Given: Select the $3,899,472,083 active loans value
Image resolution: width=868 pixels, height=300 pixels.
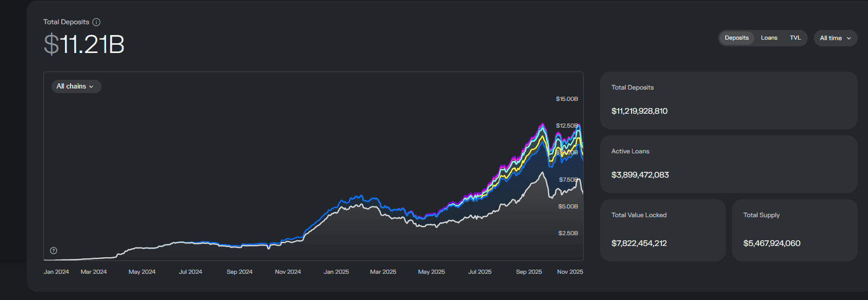Looking at the screenshot, I should pos(640,175).
